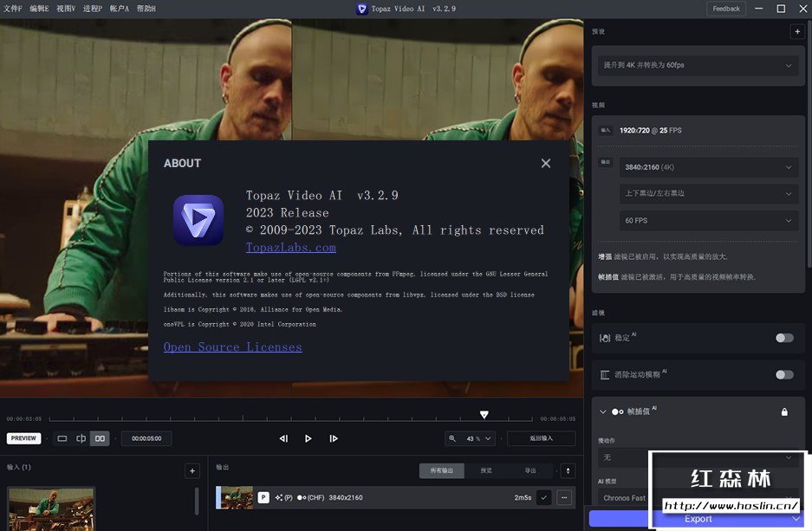Switch to side-by-side view layout
812x531 pixels.
click(100, 438)
